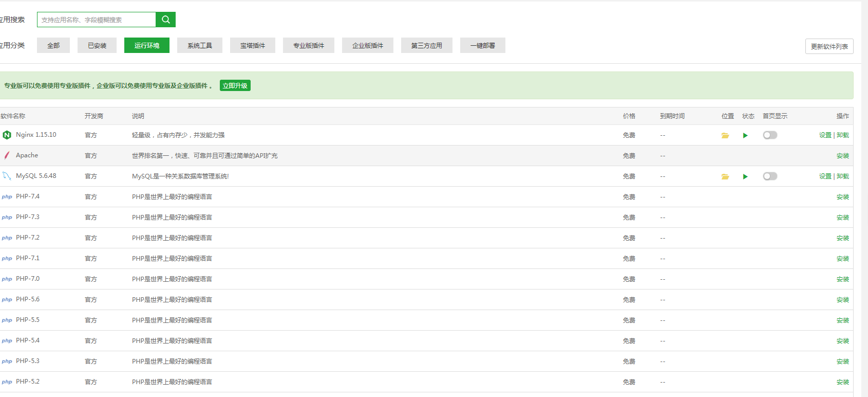
Task: Click 安装 link for PHP-5.6
Action: (843, 299)
